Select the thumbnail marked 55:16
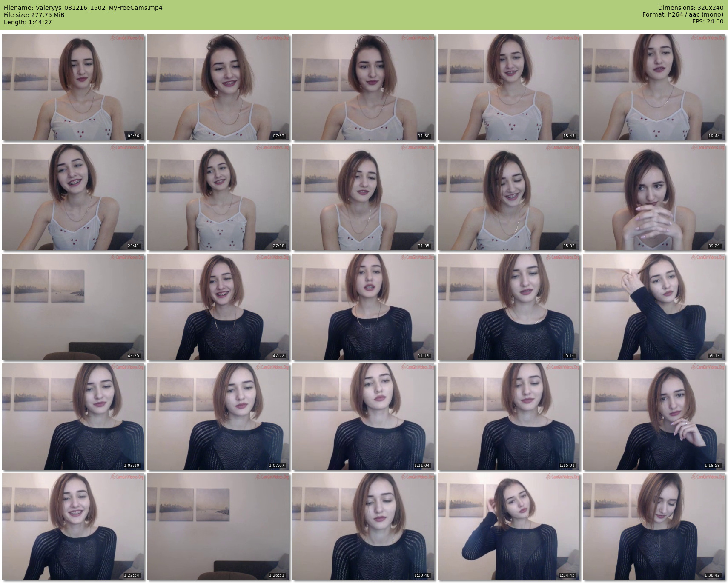Screen dimensions: 728x583 (x=509, y=307)
